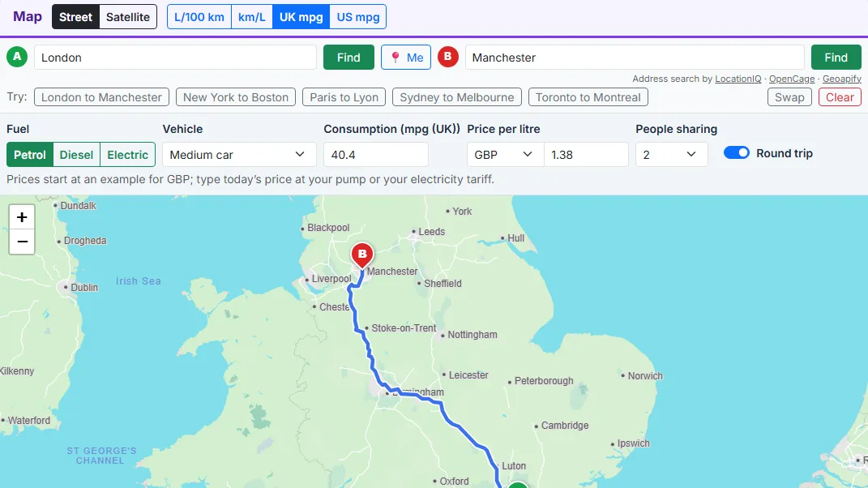Click the origin field containing London
The image size is (868, 488).
click(175, 58)
